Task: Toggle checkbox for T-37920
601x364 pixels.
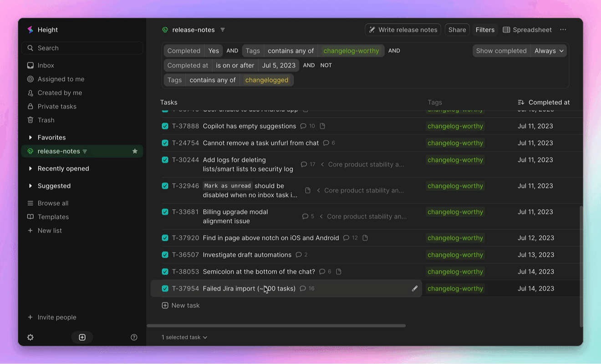Action: pyautogui.click(x=165, y=238)
